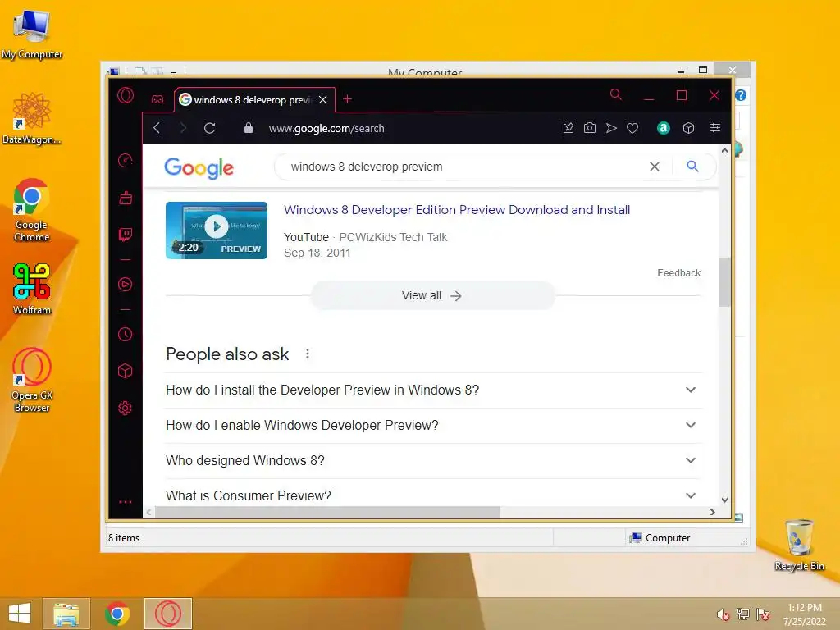Open Extensions cube icon in sidebar
Viewport: 840px width, 630px height.
point(126,371)
